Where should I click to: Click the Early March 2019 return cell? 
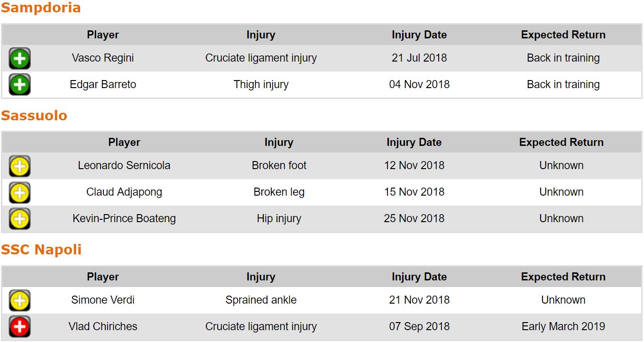pos(563,326)
